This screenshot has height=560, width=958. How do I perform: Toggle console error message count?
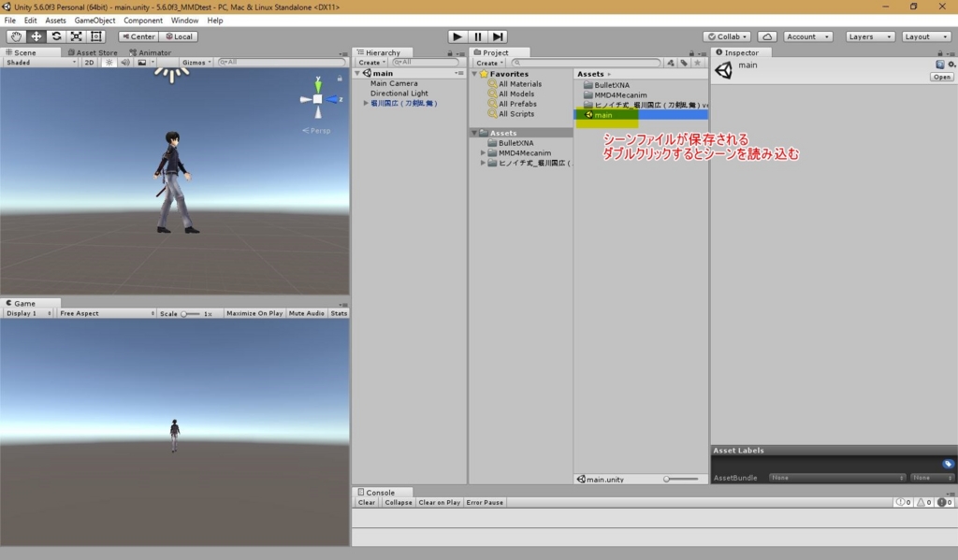click(945, 502)
